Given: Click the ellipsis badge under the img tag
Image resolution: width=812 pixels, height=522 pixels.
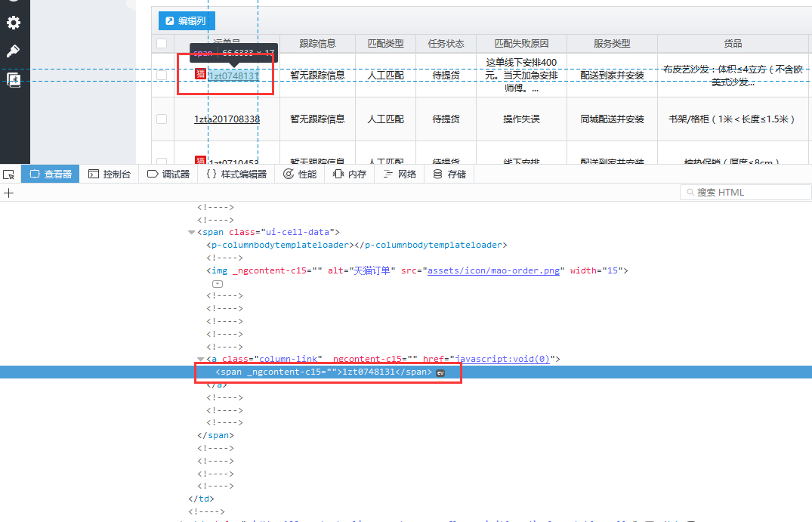Looking at the screenshot, I should coord(218,284).
